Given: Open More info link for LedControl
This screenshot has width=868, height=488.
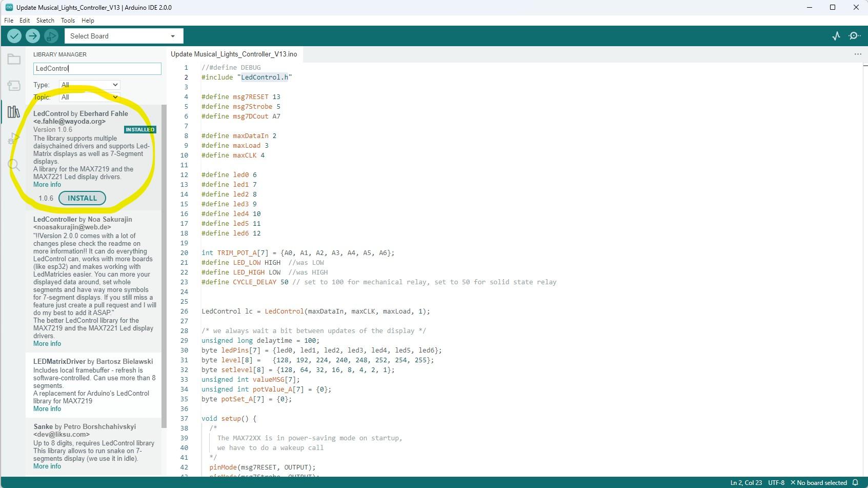Looking at the screenshot, I should pyautogui.click(x=47, y=185).
